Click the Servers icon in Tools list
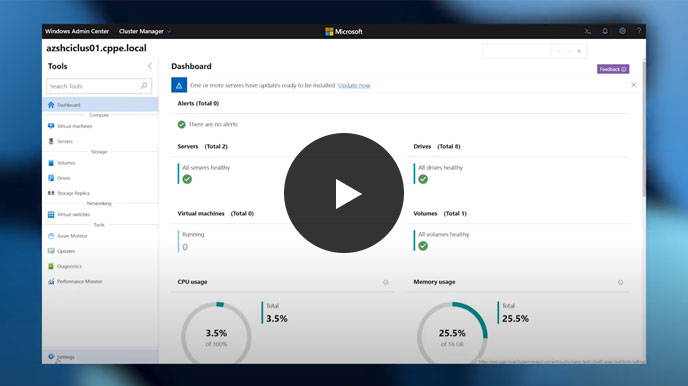 (51, 141)
